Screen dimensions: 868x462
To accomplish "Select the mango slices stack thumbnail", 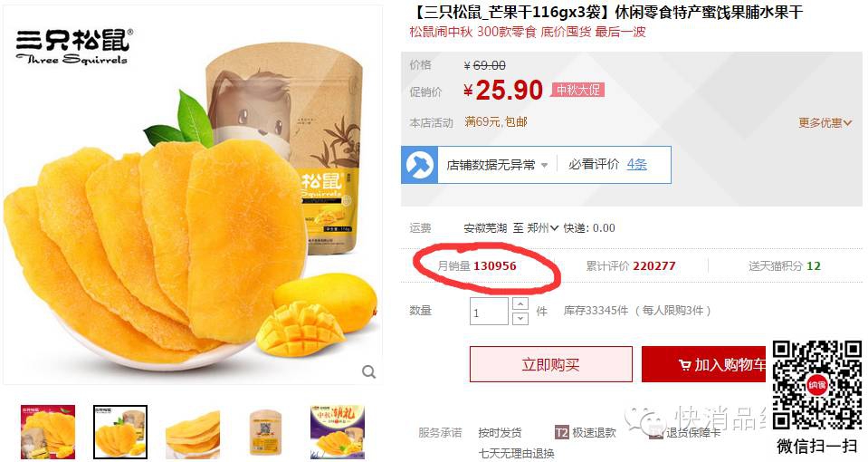I will click(x=193, y=432).
